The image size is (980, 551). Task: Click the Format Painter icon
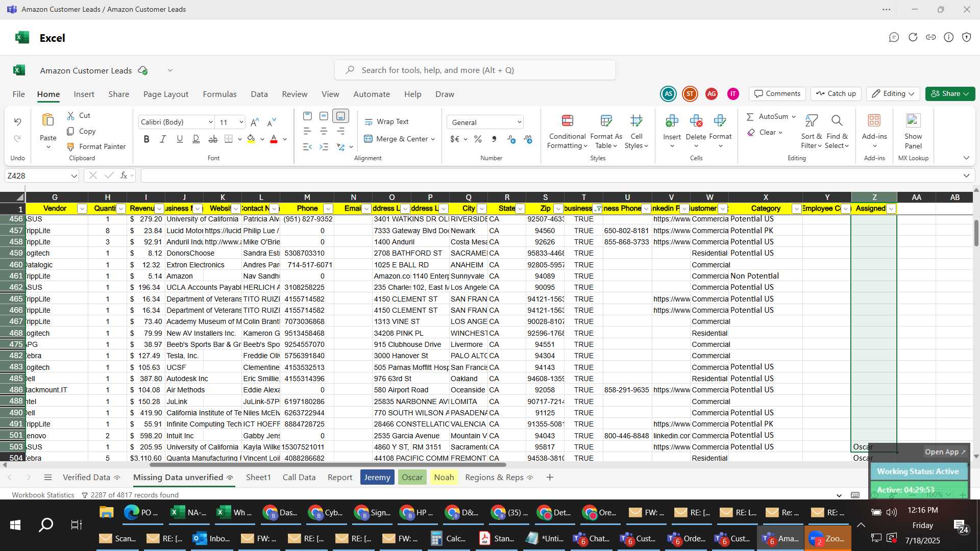(x=70, y=146)
